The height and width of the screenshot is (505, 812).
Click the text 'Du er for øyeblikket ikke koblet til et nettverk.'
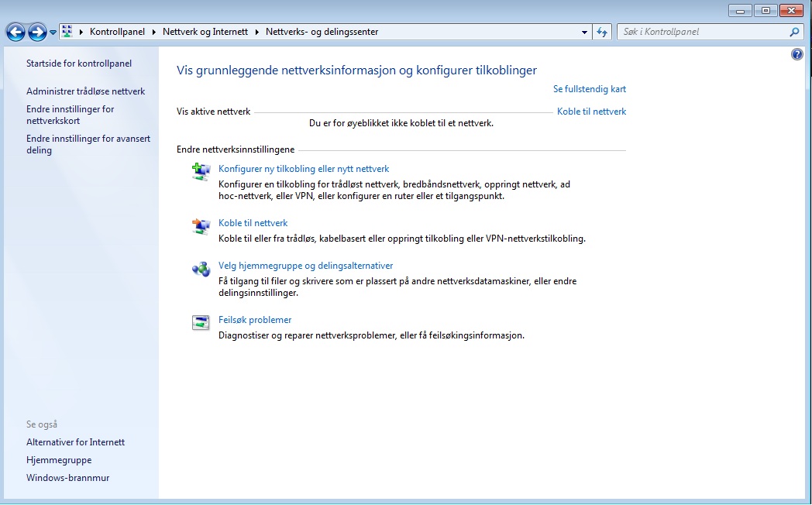tap(401, 123)
